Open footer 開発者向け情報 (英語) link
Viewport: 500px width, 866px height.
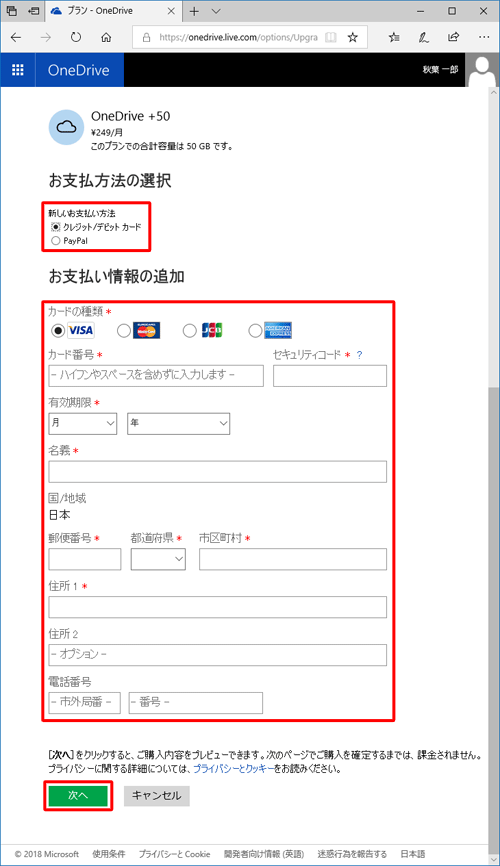tap(264, 854)
